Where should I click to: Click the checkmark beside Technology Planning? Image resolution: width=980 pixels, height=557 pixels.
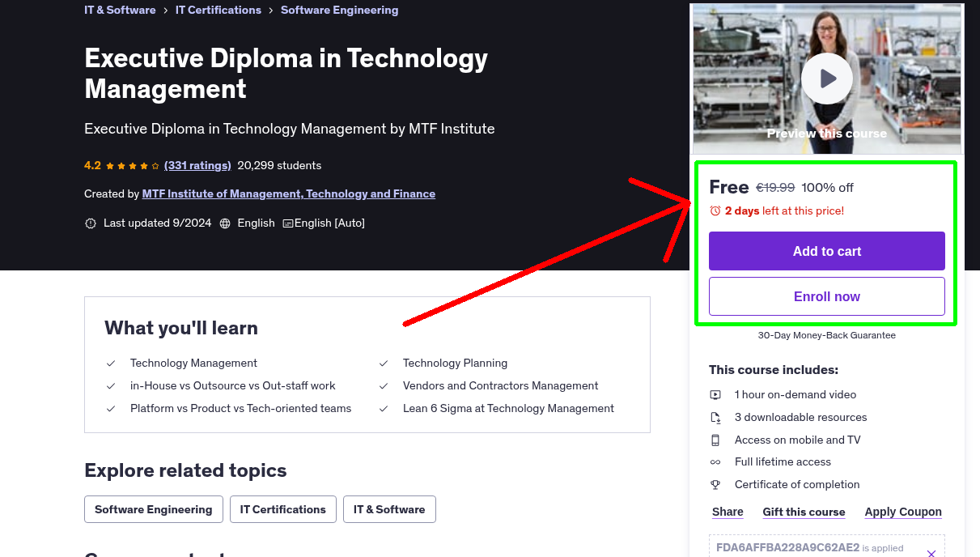384,364
